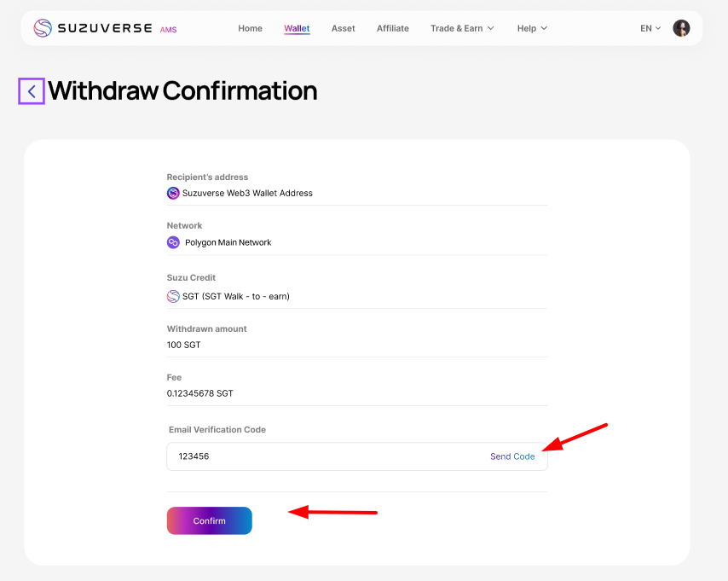
Task: Open the Asset page
Action: 343,28
